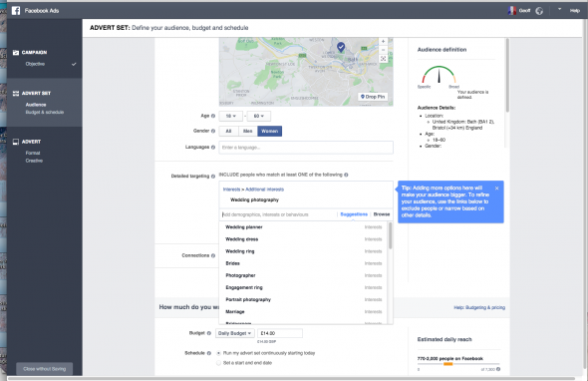Click the Facebook logo icon

click(16, 11)
